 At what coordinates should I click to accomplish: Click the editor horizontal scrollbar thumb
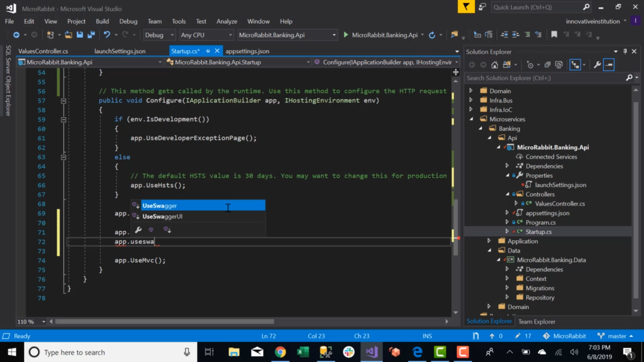click(x=164, y=322)
